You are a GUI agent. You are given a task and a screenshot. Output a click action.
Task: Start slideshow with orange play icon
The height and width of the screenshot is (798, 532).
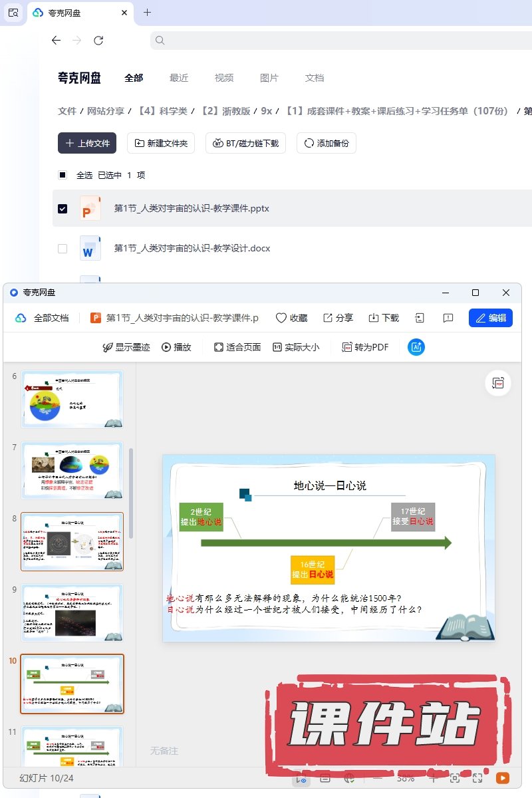pyautogui.click(x=503, y=777)
